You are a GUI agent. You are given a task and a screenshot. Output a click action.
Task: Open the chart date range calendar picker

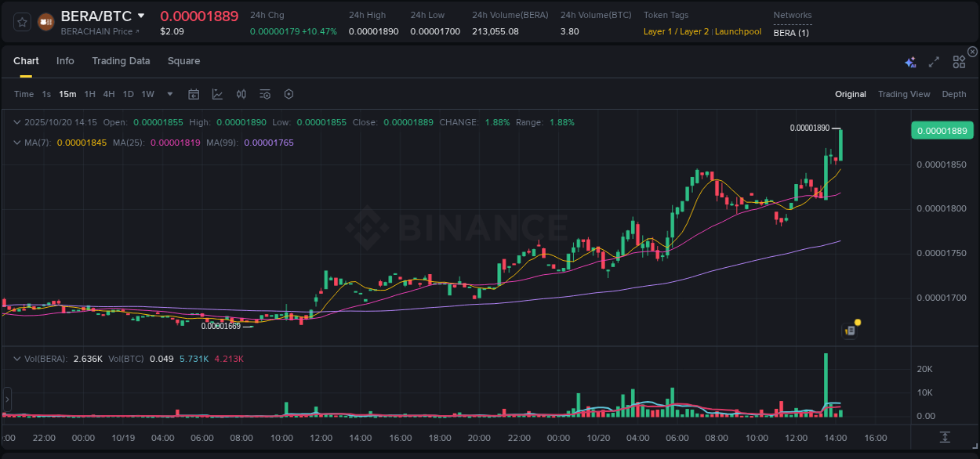tap(194, 94)
